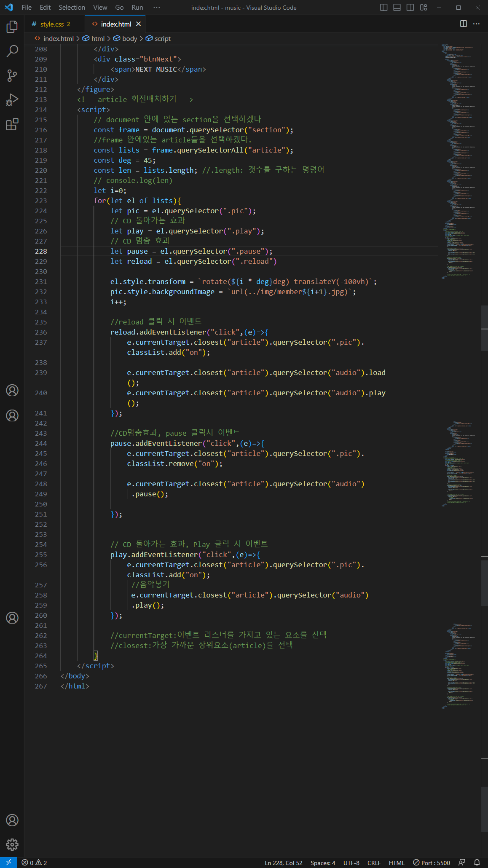
Task: Click line number 228 in gutter
Action: click(41, 251)
